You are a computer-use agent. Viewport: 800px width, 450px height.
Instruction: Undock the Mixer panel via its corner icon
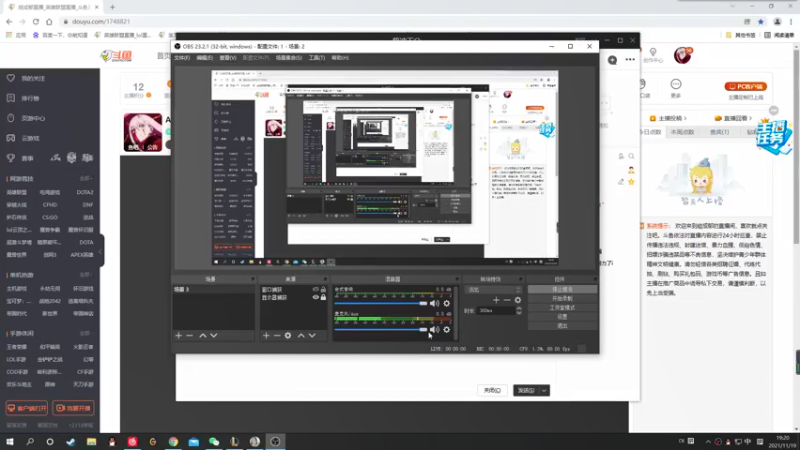457,279
